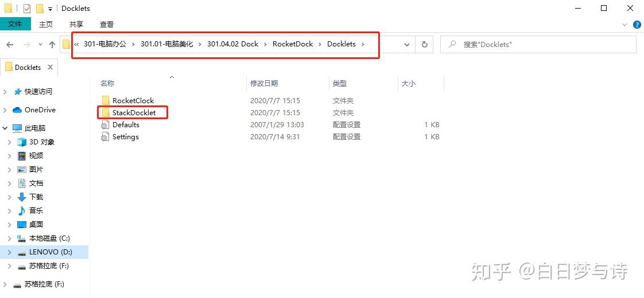The image size is (644, 298).
Task: Click the 图片 pictures icon
Action: coord(22,170)
